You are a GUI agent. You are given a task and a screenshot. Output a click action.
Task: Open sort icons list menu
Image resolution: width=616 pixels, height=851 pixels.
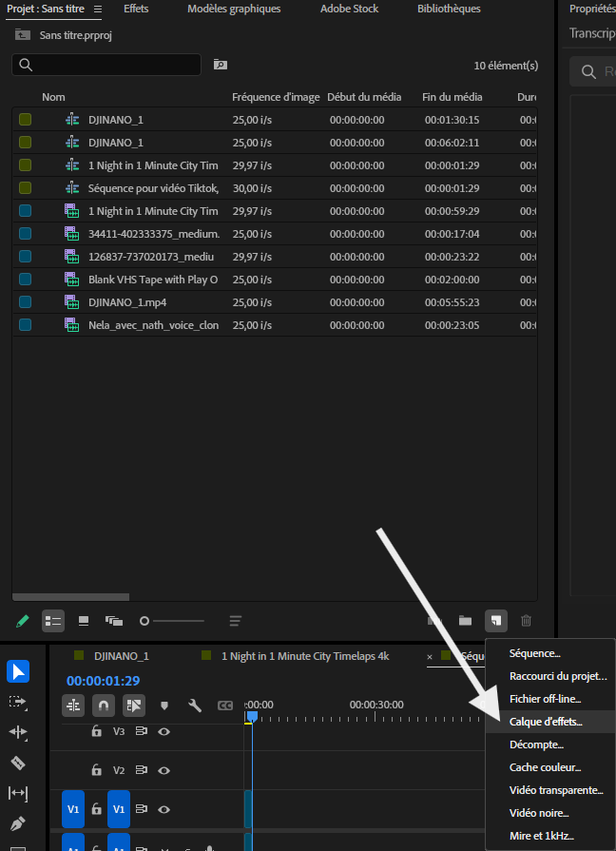tap(235, 620)
